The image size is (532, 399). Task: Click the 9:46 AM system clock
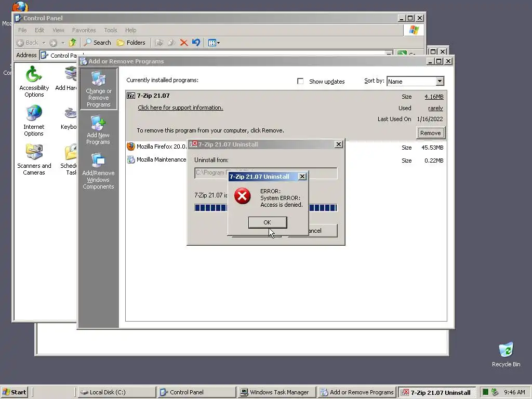[x=514, y=392]
